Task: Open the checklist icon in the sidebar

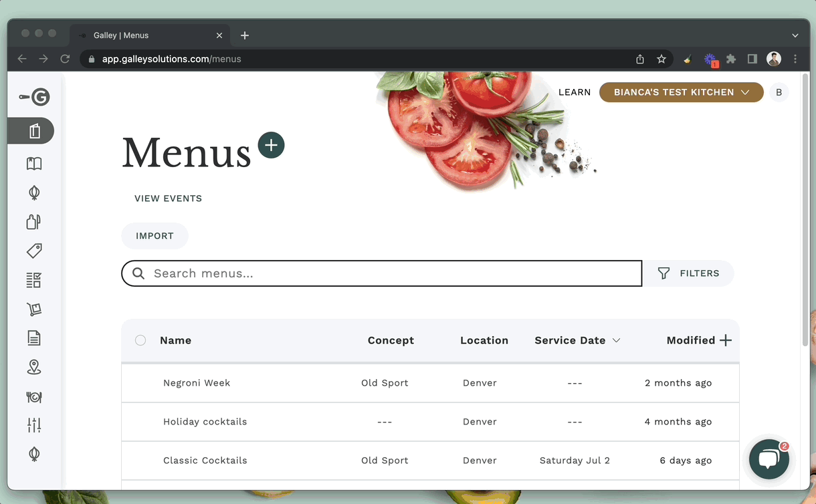Action: click(33, 280)
